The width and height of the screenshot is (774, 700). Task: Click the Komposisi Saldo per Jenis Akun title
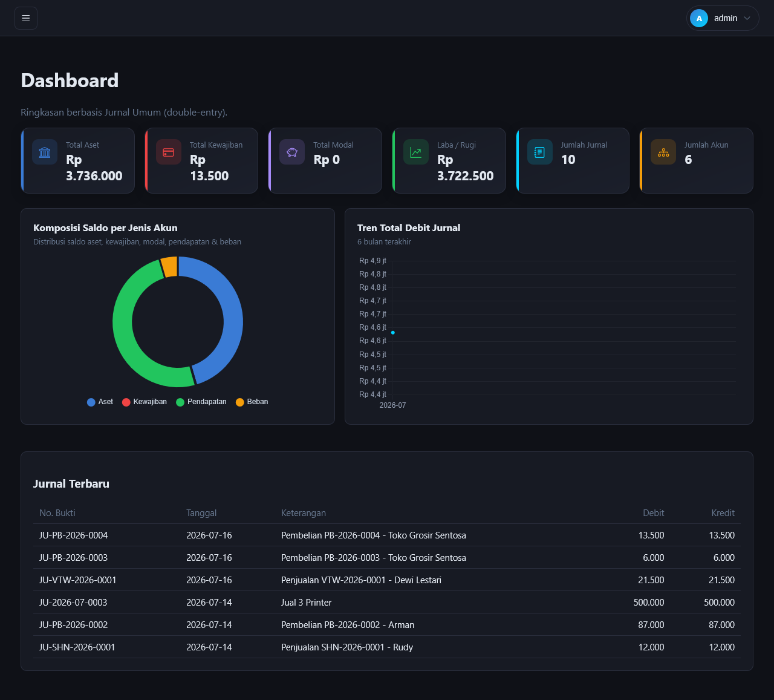105,228
